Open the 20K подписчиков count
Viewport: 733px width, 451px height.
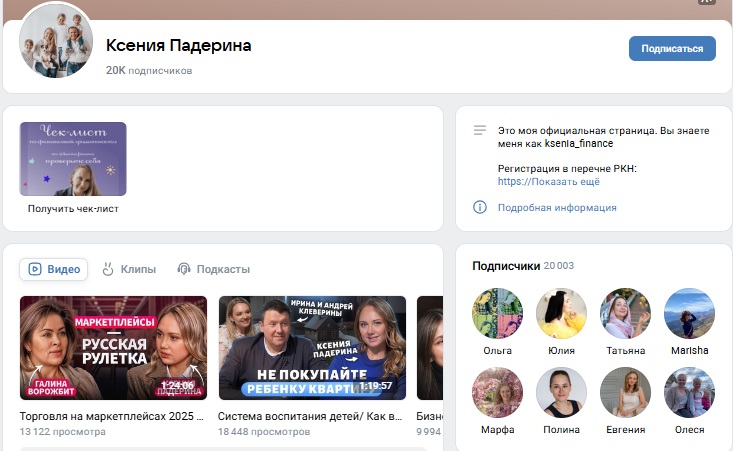pyautogui.click(x=149, y=71)
